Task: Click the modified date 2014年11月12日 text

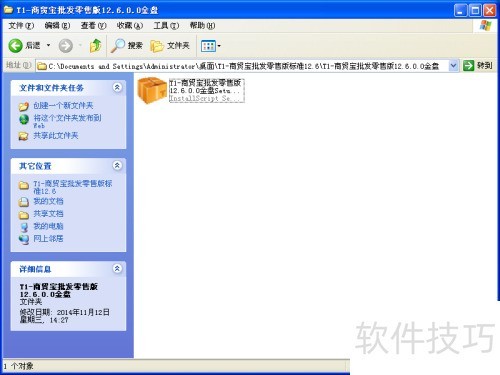Action: tap(83, 312)
